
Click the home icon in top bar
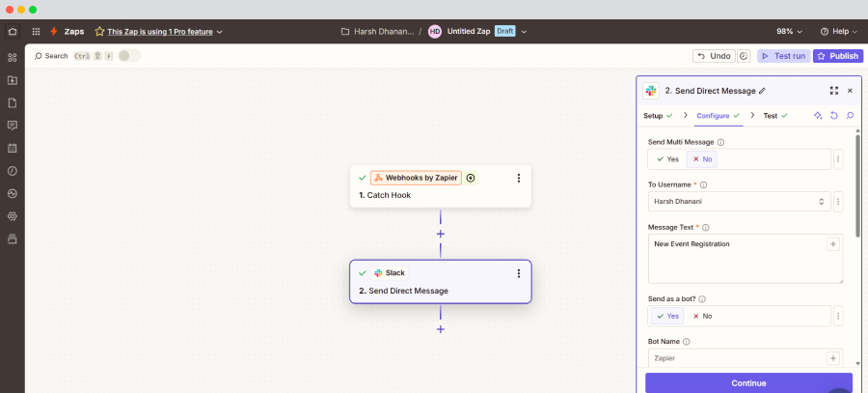pos(12,31)
